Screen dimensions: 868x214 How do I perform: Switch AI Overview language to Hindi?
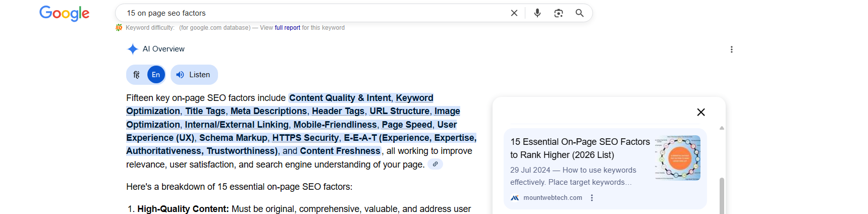tap(137, 75)
